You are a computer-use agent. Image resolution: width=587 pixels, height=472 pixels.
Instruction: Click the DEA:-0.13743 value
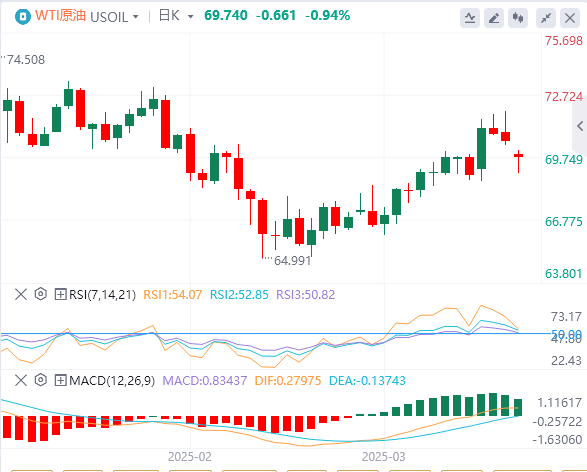pos(367,381)
